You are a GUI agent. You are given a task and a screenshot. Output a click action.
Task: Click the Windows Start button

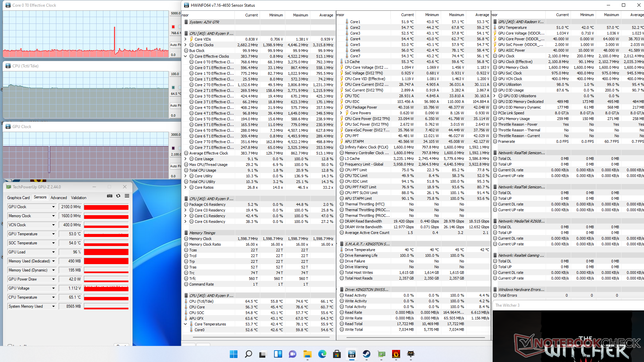(x=233, y=354)
